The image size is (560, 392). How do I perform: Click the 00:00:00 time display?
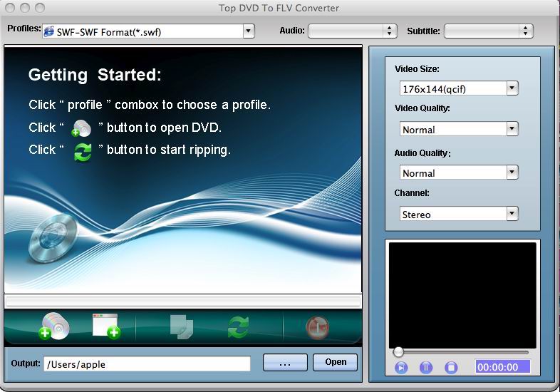tap(502, 367)
